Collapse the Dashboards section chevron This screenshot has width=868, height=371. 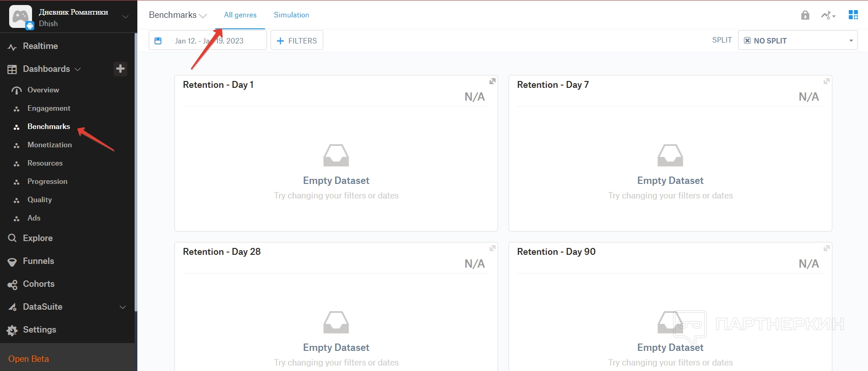click(78, 69)
